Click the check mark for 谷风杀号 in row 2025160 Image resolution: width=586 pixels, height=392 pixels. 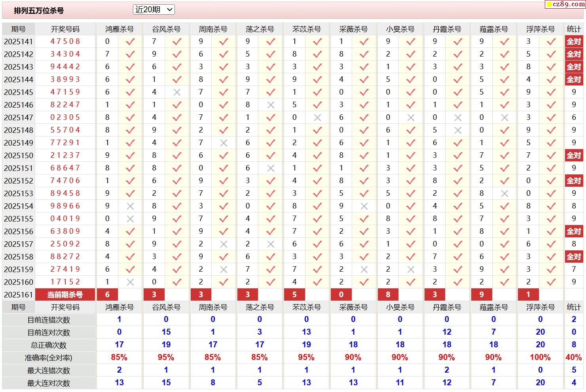coord(177,282)
